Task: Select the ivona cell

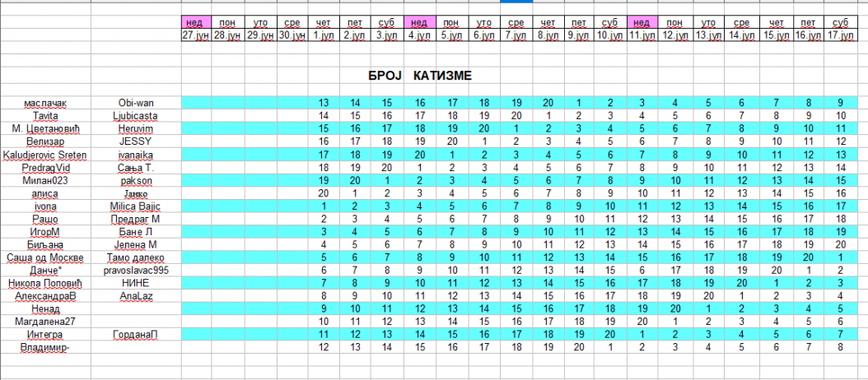Action: click(45, 206)
